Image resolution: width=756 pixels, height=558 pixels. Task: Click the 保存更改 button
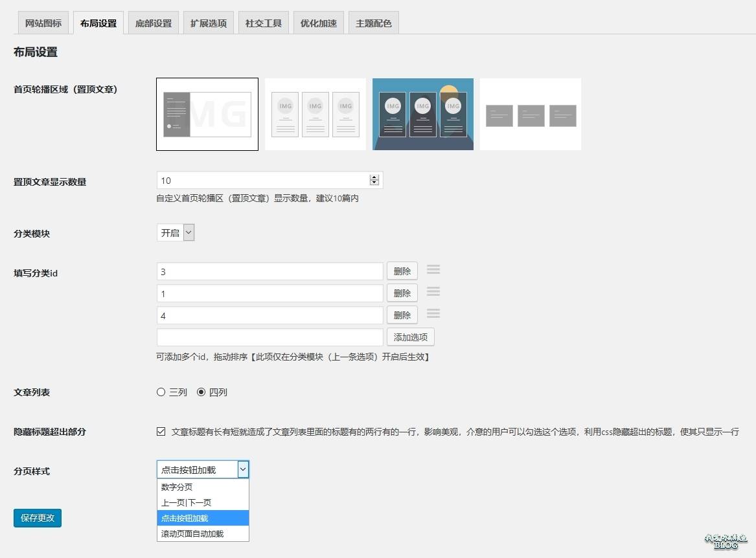pyautogui.click(x=37, y=518)
